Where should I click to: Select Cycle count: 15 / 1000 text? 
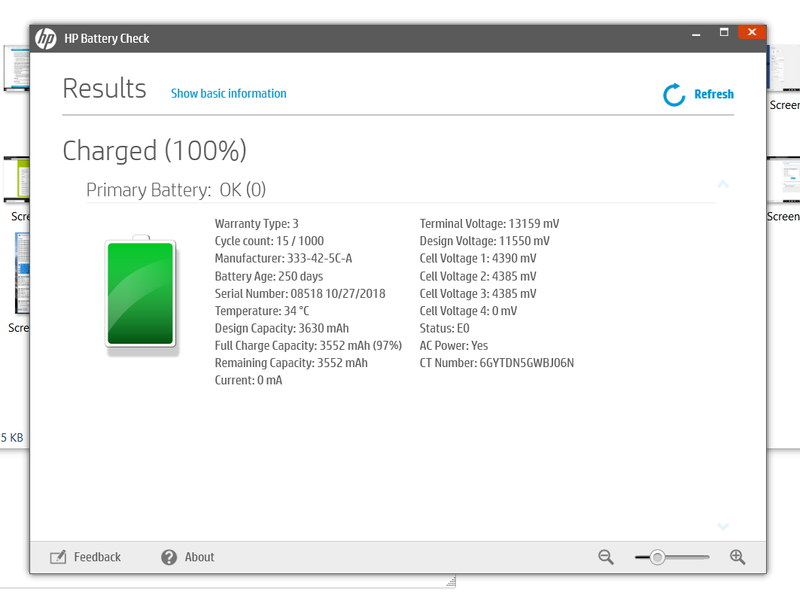[269, 241]
